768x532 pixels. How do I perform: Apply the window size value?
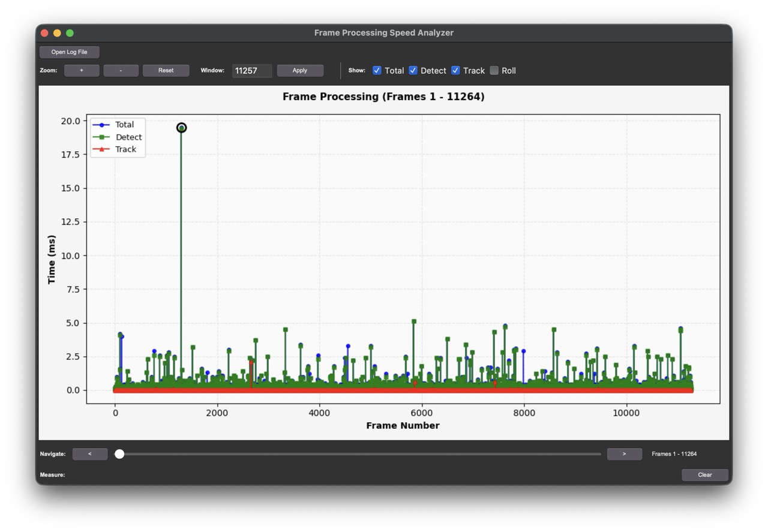300,70
